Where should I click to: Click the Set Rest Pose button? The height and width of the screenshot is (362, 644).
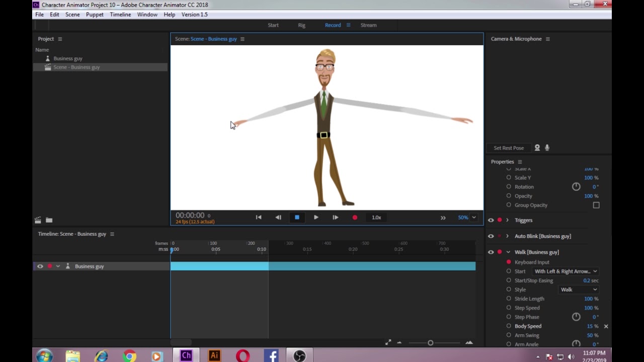[509, 148]
